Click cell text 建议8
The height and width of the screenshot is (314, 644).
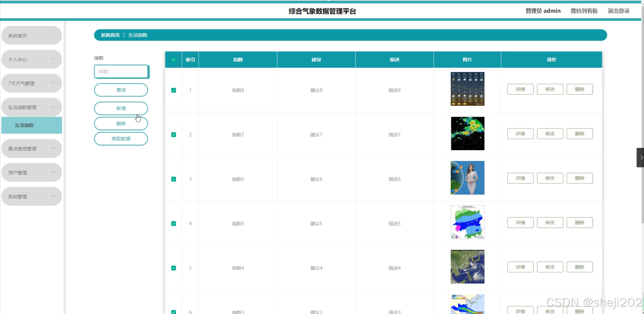click(316, 90)
